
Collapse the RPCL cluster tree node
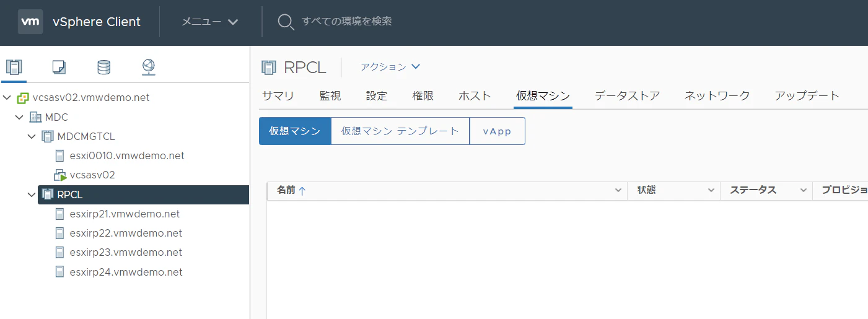(32, 194)
